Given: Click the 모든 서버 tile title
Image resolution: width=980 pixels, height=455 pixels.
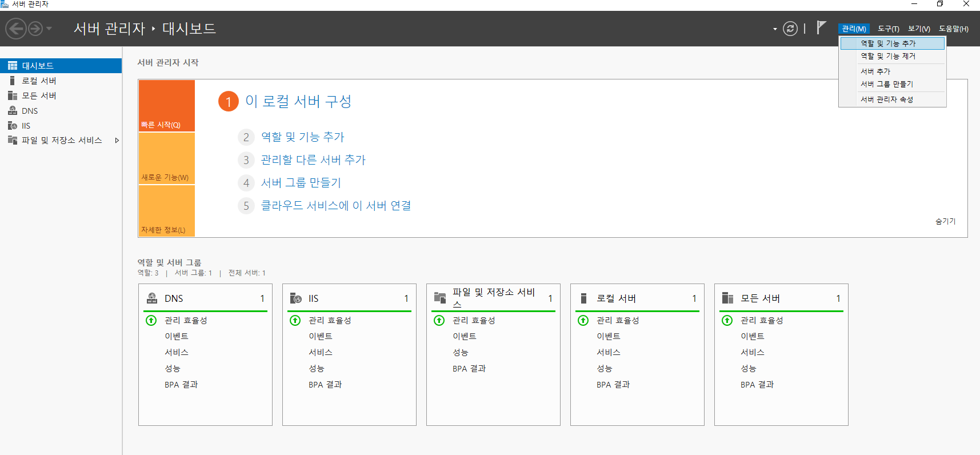Looking at the screenshot, I should (760, 298).
